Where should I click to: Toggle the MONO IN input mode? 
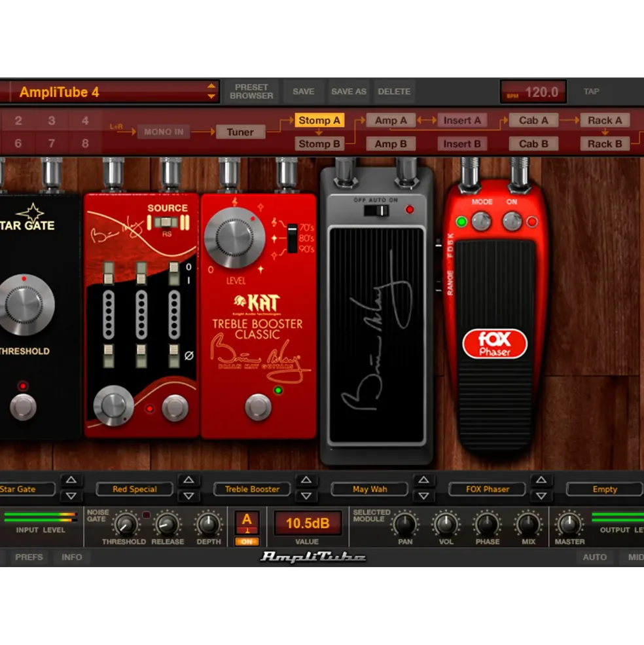click(x=164, y=132)
